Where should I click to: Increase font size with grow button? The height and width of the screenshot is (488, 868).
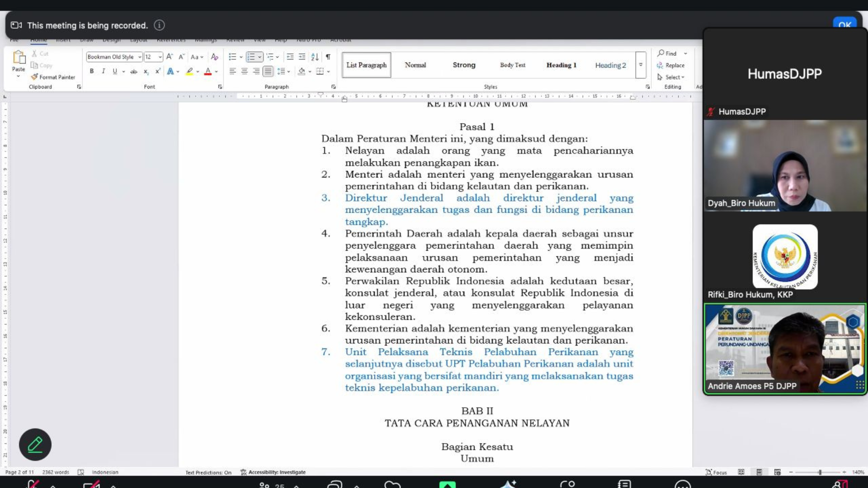click(170, 57)
